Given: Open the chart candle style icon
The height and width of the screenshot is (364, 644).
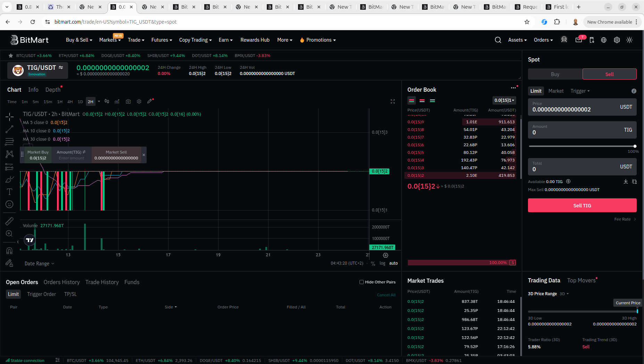Looking at the screenshot, I should coord(107,101).
